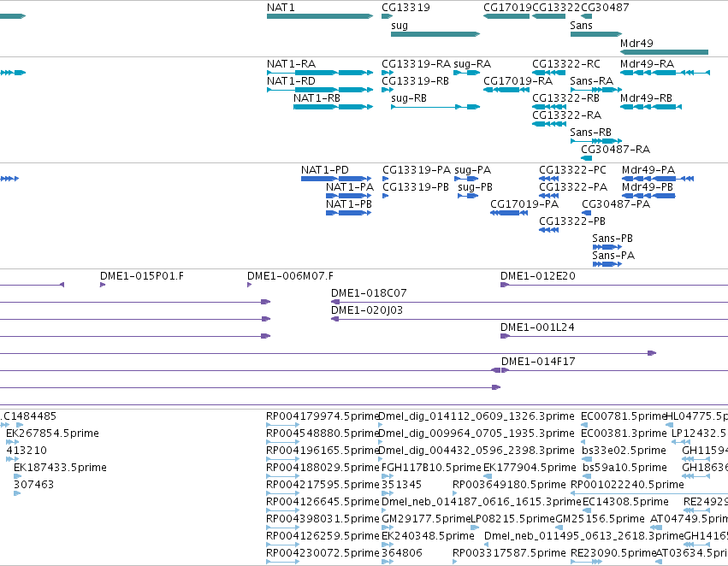Click the RP003317587.5prime label

pyautogui.click(x=509, y=553)
